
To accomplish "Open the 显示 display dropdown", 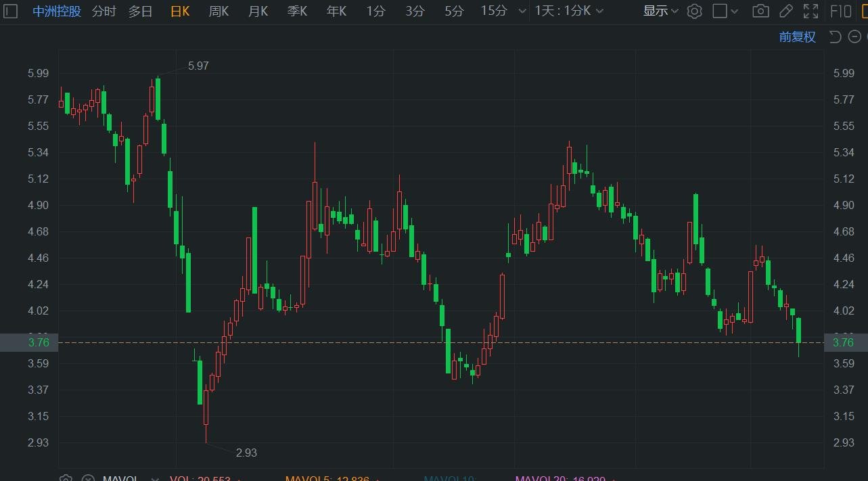I will [660, 11].
